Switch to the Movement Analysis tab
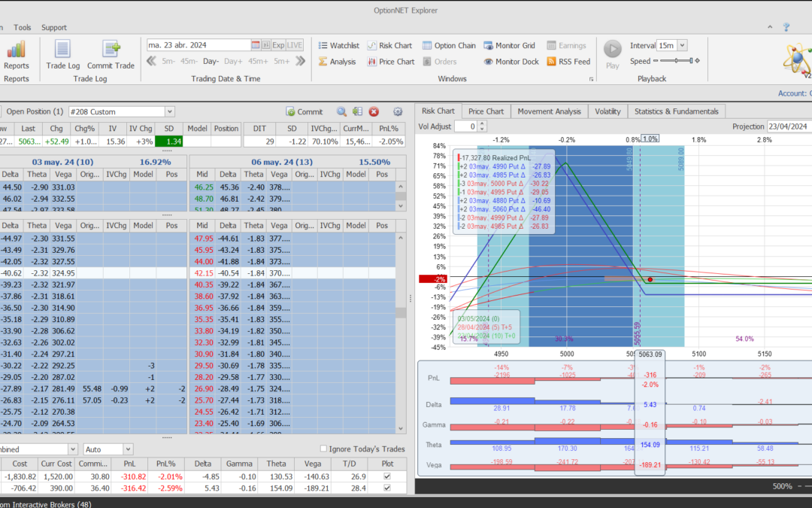This screenshot has height=508, width=812. click(x=549, y=111)
